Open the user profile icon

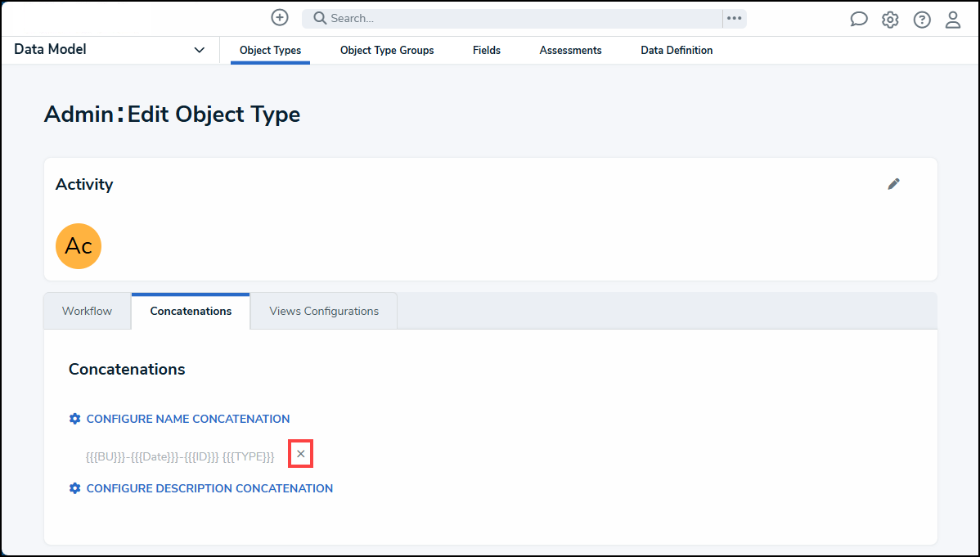click(953, 20)
